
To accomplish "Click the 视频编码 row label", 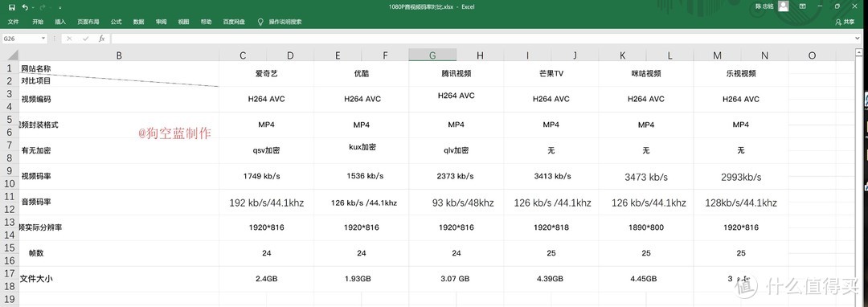I will coord(36,99).
